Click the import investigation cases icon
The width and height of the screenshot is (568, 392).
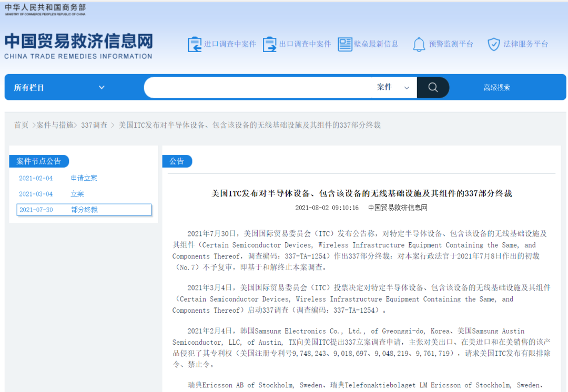195,44
